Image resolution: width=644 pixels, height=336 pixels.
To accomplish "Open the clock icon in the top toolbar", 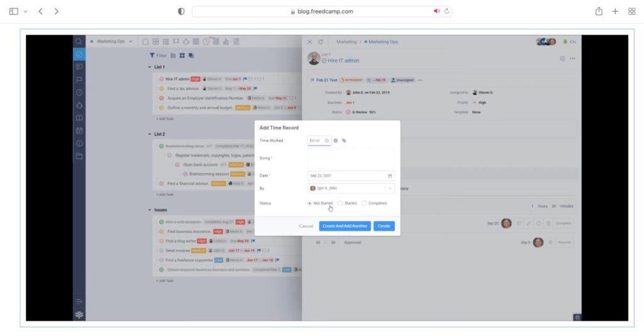I will pyautogui.click(x=206, y=42).
